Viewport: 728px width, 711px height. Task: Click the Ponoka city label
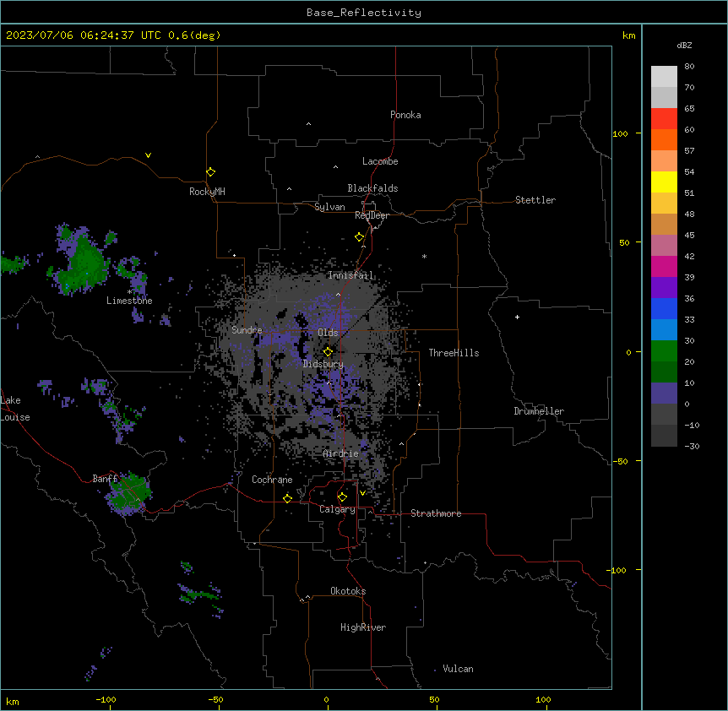tap(405, 115)
